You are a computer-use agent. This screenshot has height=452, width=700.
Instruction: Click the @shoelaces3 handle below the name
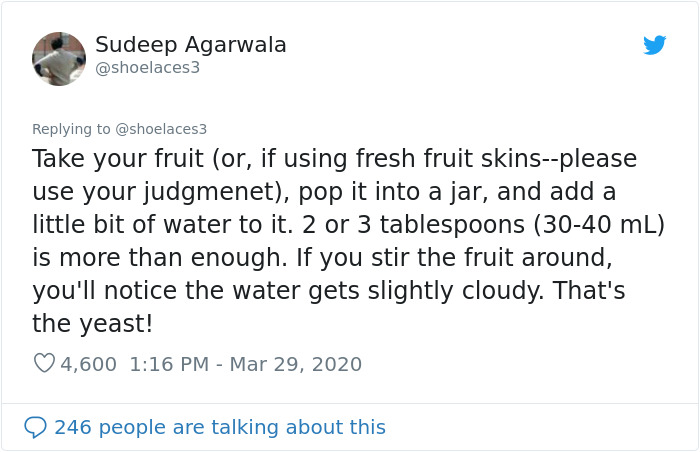tap(147, 68)
